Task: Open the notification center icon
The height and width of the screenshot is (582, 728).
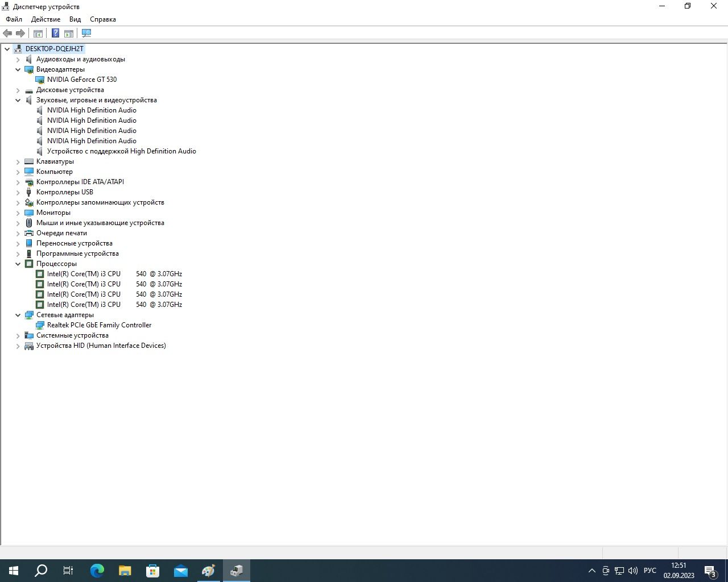Action: (710, 571)
